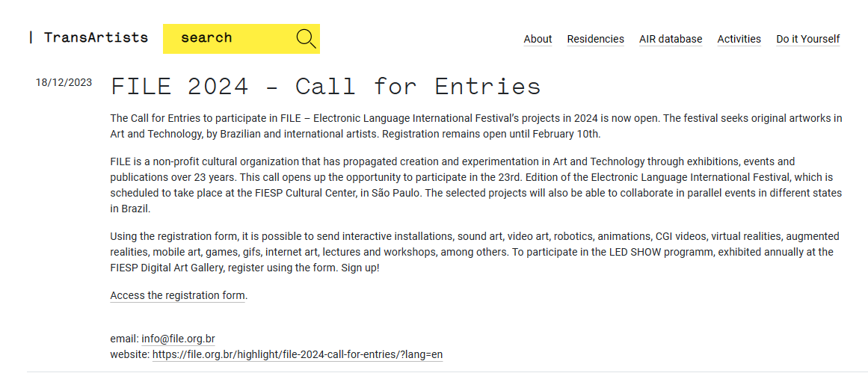Open the TransArtists home logo
This screenshot has width=868, height=373.
(x=96, y=37)
